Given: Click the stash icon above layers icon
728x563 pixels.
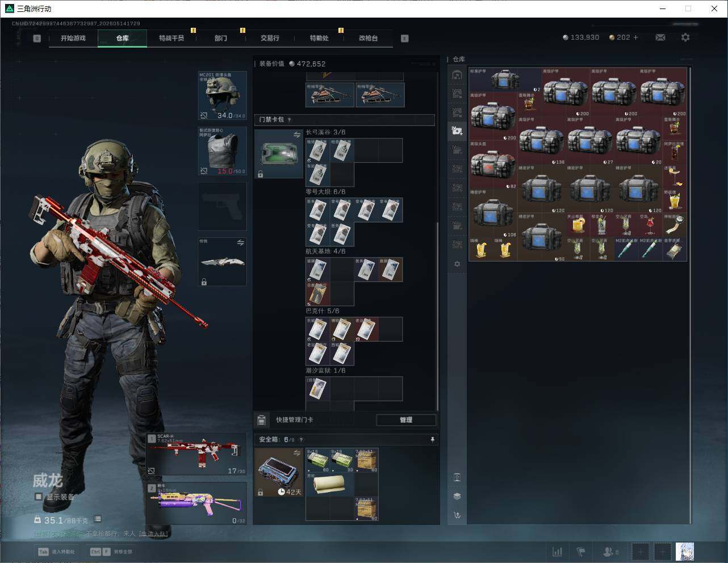Looking at the screenshot, I should (457, 477).
